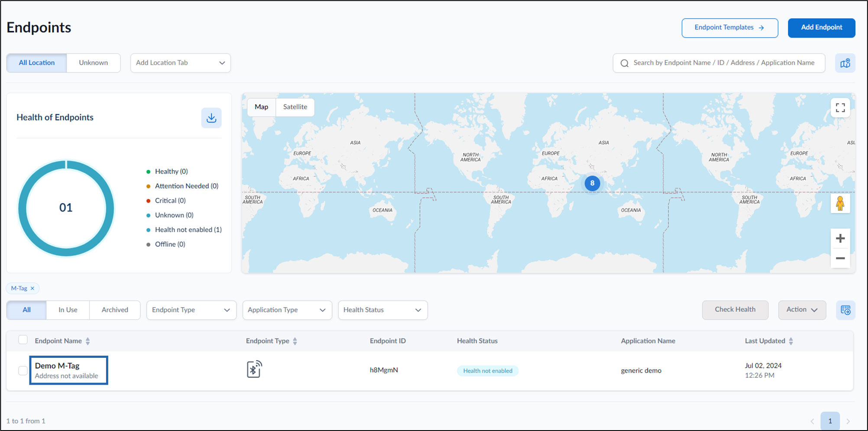Click the Check Health button
Image resolution: width=868 pixels, height=431 pixels.
(x=735, y=310)
